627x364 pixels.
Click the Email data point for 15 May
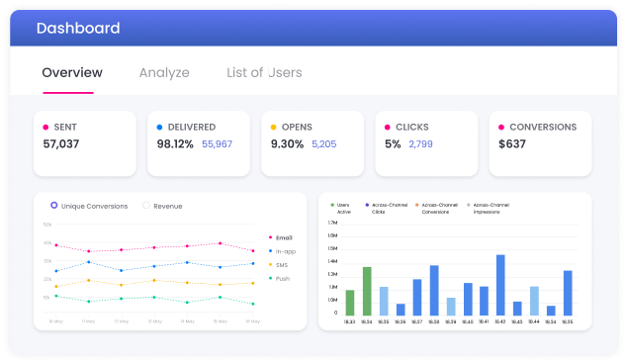click(220, 243)
